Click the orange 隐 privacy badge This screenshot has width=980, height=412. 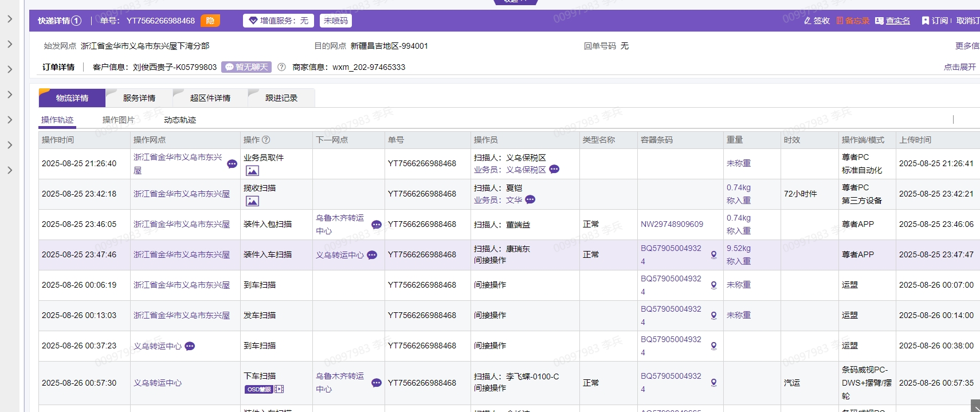pos(210,21)
